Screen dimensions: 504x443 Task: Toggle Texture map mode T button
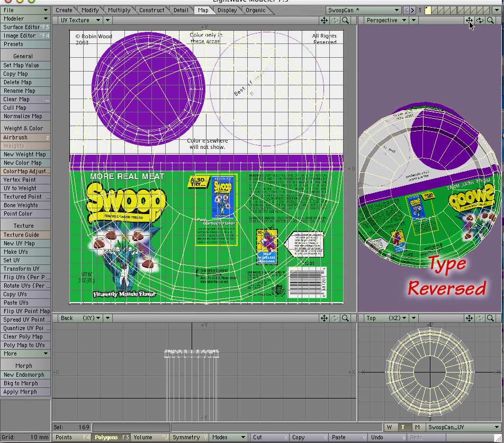point(403,427)
